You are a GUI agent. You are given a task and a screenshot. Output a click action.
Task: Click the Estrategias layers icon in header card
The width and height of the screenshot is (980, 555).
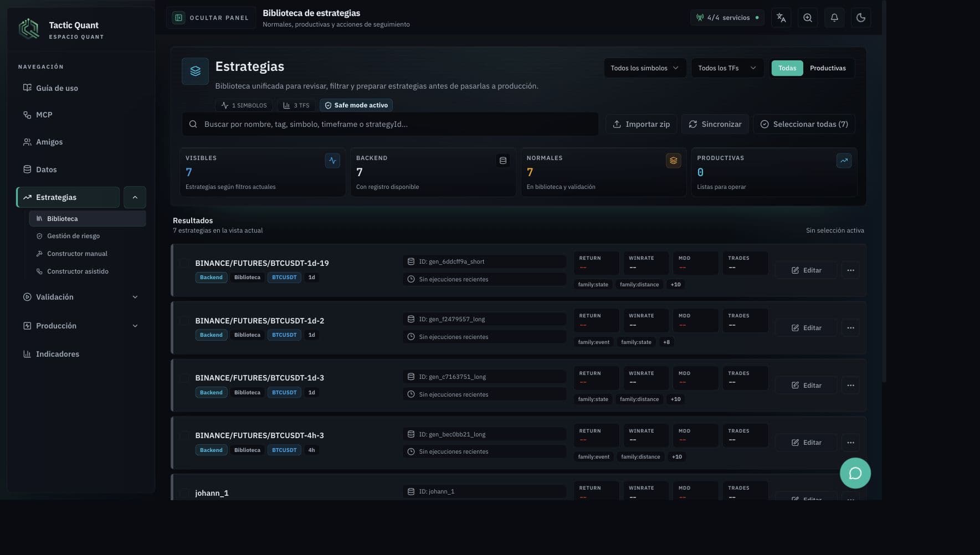click(195, 71)
